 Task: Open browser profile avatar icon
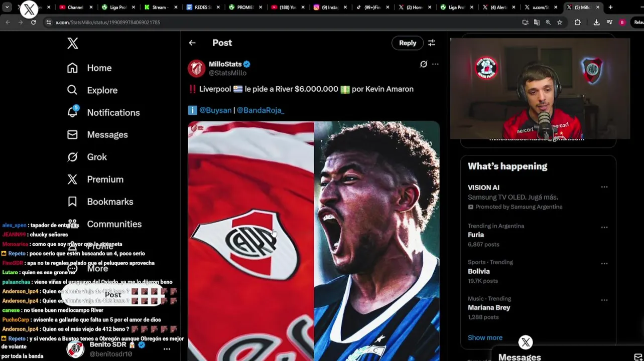[x=622, y=22]
